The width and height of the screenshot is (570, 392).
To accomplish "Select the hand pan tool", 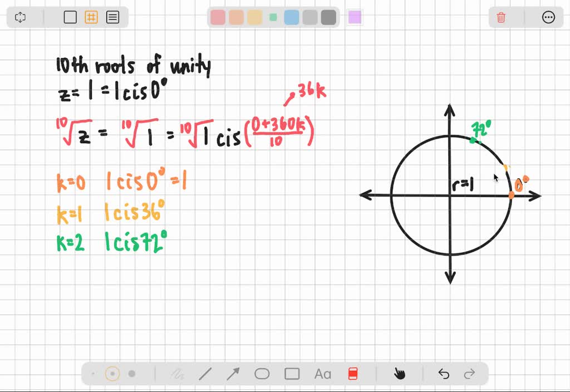I will point(400,374).
